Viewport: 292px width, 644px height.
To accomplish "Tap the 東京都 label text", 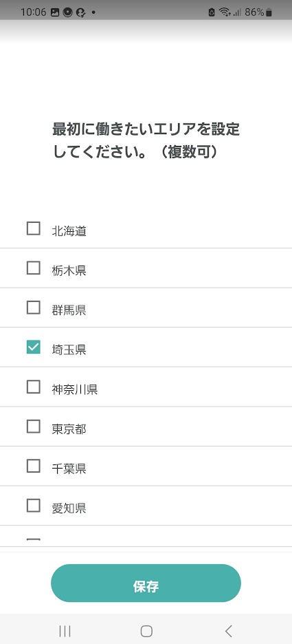I will point(69,429).
